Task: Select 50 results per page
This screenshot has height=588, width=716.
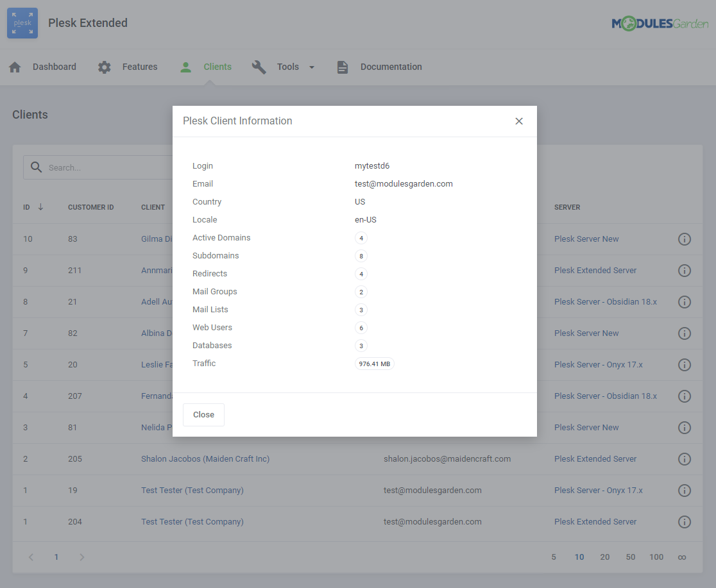Action: tap(630, 557)
